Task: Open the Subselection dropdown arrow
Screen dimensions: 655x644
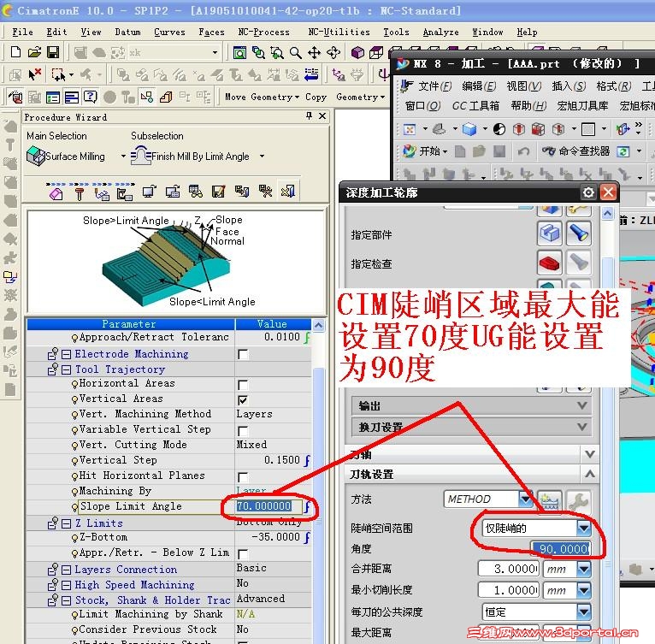Action: click(x=262, y=157)
